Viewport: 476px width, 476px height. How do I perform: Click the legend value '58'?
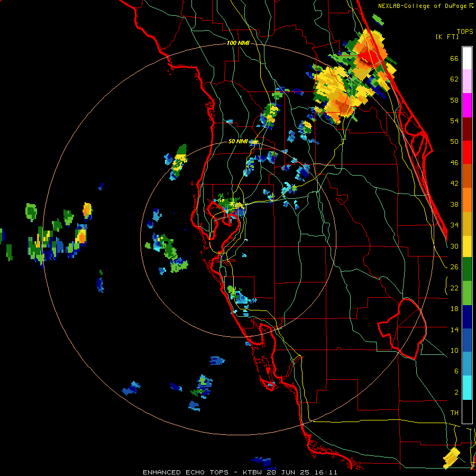454,100
